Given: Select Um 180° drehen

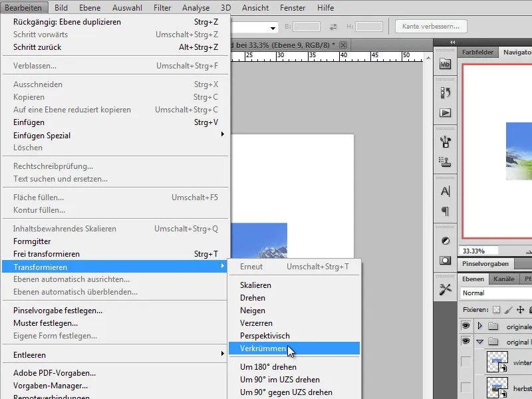Looking at the screenshot, I should pos(294,367).
